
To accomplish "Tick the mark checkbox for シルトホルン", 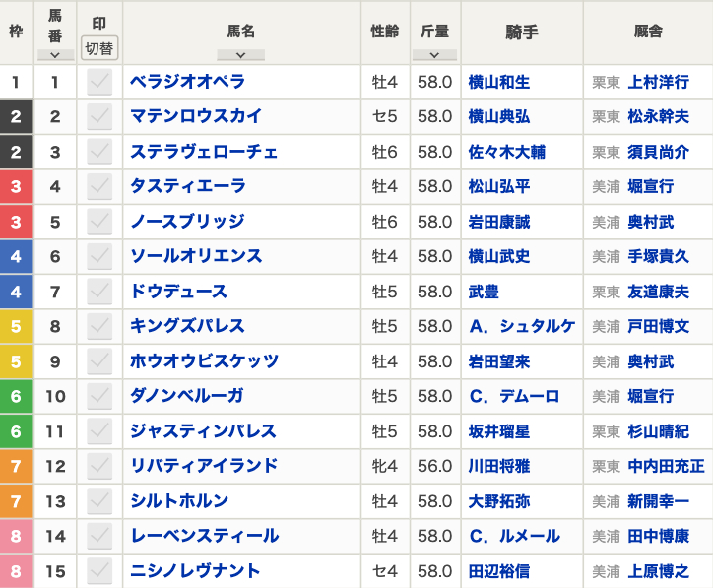I will 99,501.
